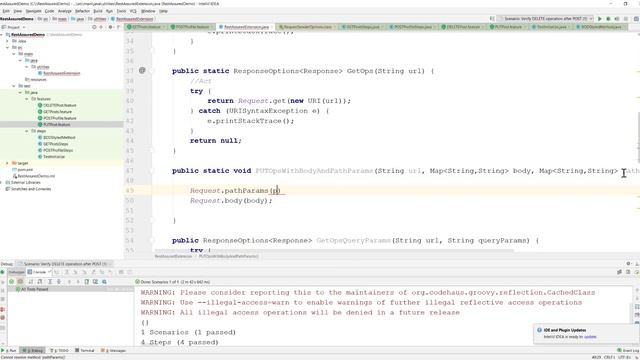Click the Request.body(body) code on line 50
Screen dimensions: 640x360
[x=231, y=200]
